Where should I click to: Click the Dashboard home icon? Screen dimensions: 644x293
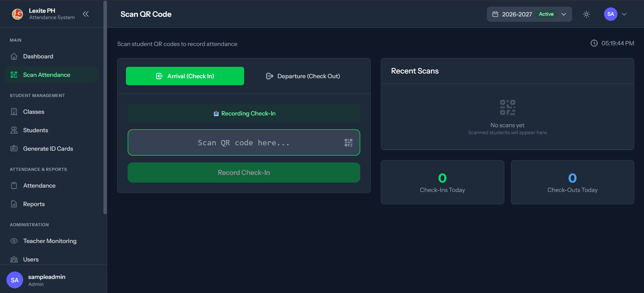(x=14, y=56)
